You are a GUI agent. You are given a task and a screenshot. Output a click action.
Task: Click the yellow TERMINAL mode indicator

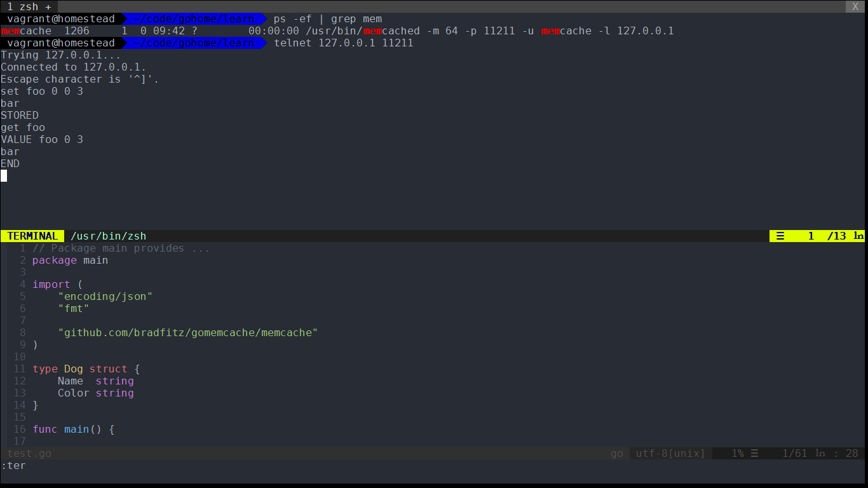pyautogui.click(x=32, y=236)
